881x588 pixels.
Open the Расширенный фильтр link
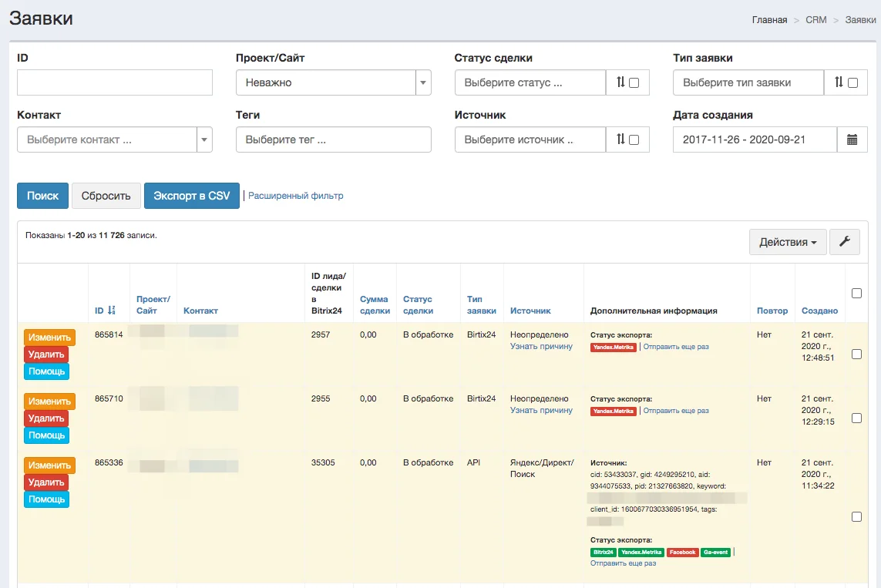tap(296, 196)
